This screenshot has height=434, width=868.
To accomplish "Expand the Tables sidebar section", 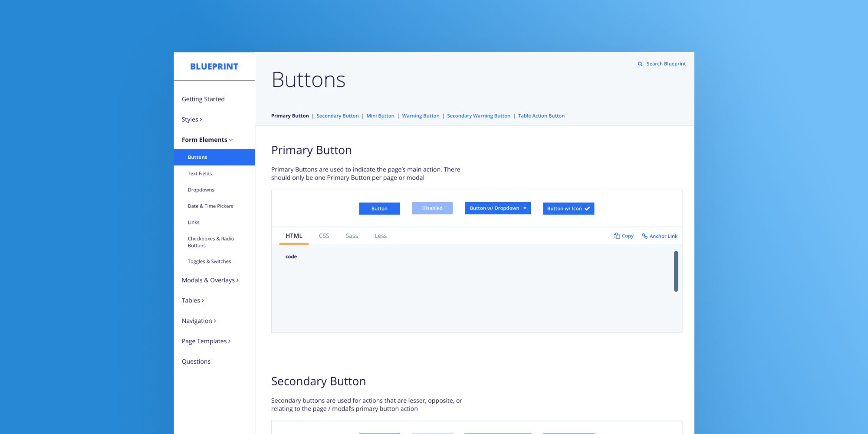I will point(193,300).
